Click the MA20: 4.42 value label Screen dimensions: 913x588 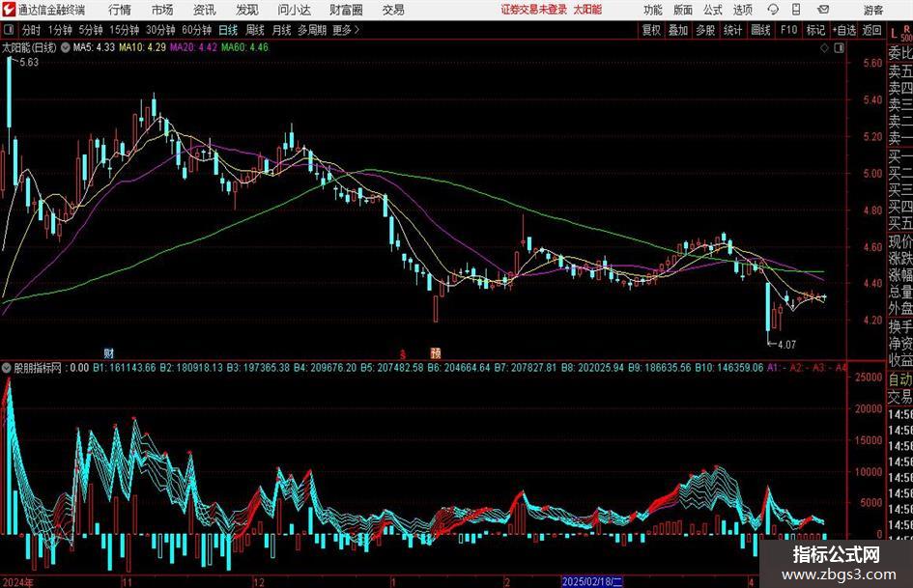[x=193, y=47]
